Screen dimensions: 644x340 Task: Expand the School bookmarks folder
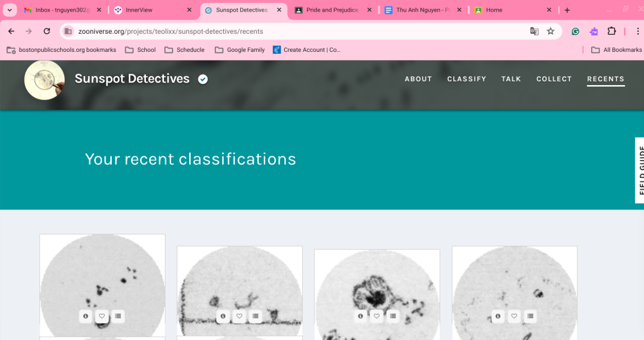tap(140, 50)
